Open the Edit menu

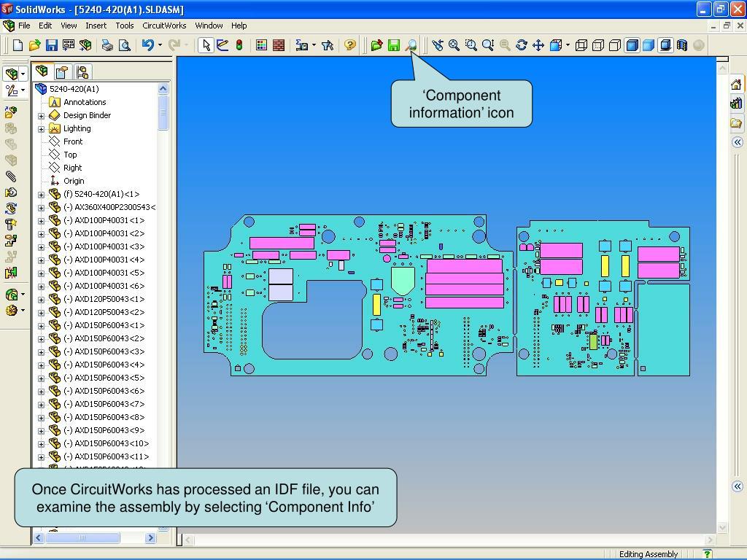(45, 26)
